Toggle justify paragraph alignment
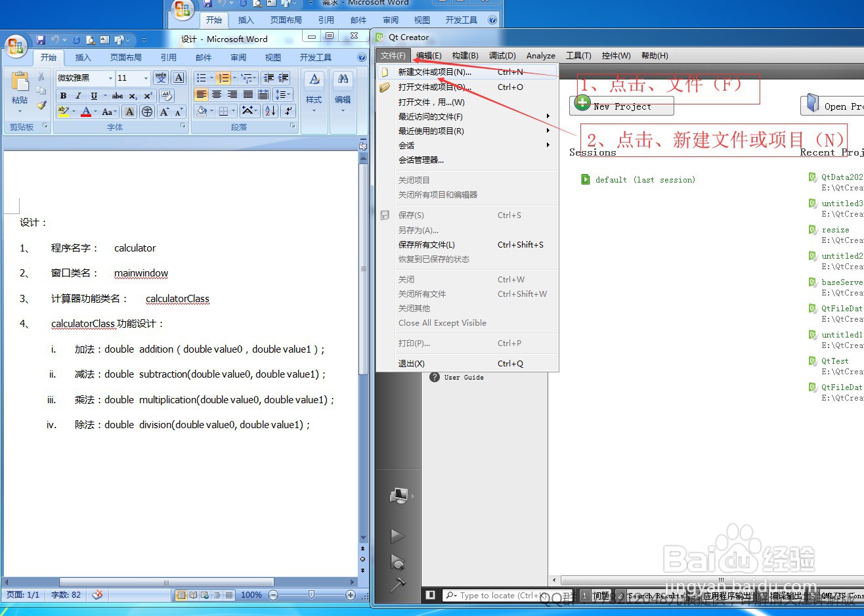 pyautogui.click(x=248, y=95)
